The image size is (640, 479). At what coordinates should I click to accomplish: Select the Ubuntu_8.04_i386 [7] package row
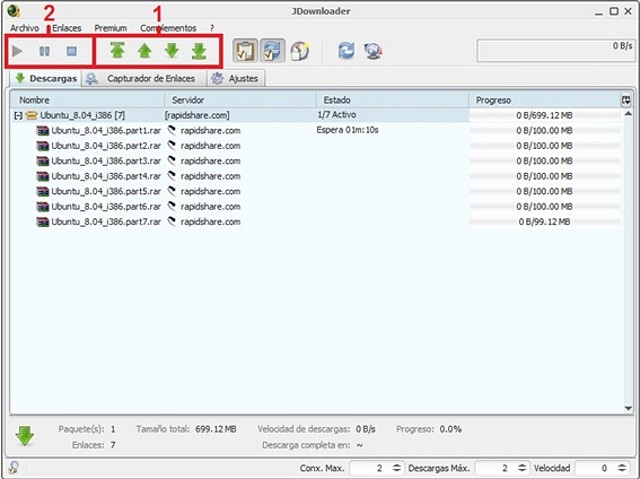coord(316,115)
